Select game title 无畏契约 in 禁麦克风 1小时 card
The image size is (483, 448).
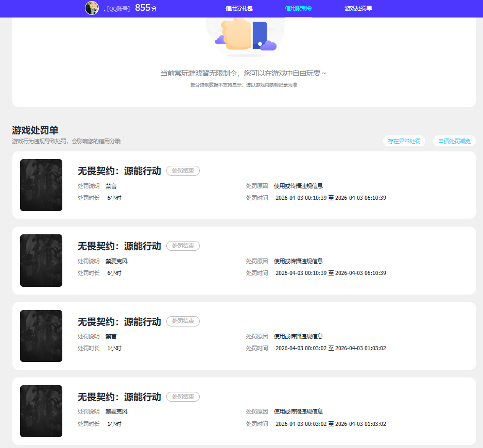tap(119, 397)
